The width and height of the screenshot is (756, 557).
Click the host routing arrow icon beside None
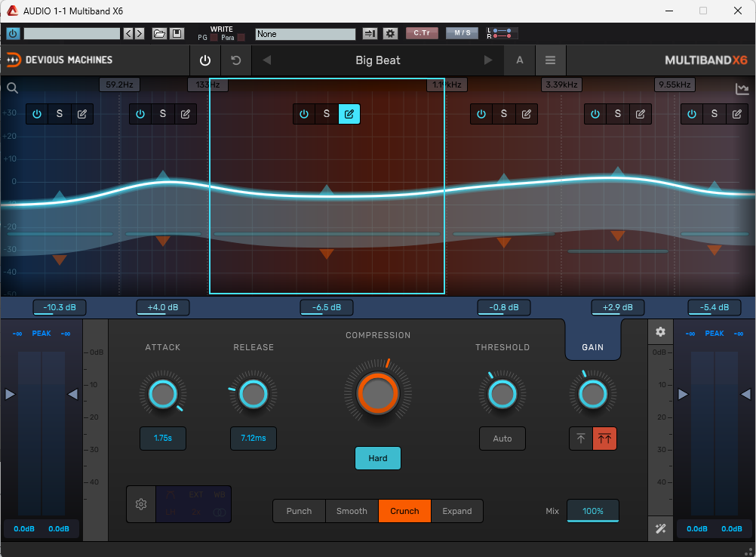370,33
